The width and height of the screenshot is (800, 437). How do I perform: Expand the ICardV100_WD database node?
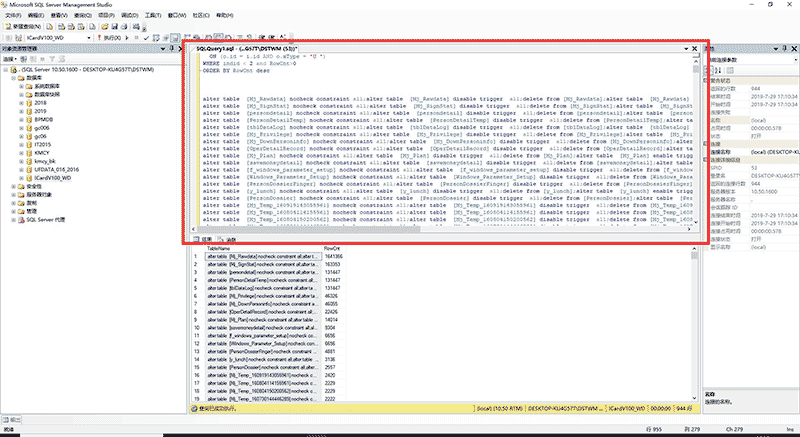click(21, 178)
